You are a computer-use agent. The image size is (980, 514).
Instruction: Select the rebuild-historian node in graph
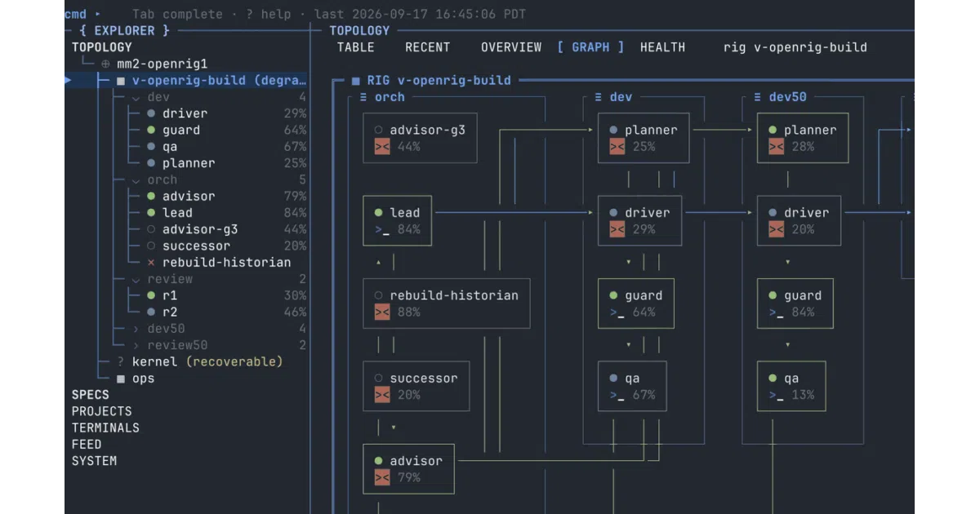coord(446,304)
